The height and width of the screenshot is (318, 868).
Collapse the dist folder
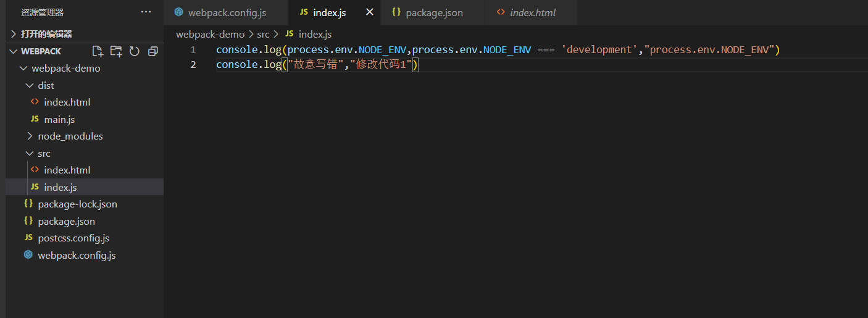click(x=85, y=85)
